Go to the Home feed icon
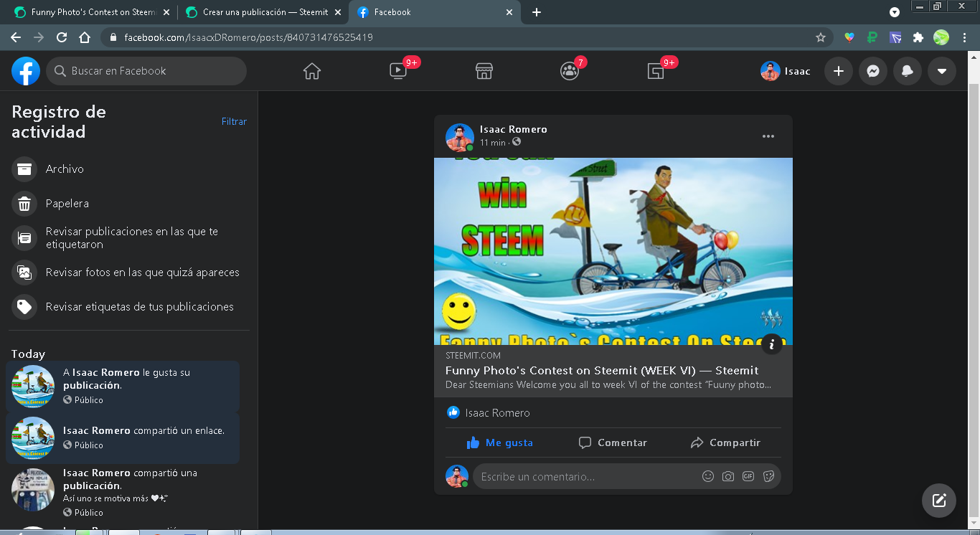The width and height of the screenshot is (980, 535). pyautogui.click(x=312, y=71)
